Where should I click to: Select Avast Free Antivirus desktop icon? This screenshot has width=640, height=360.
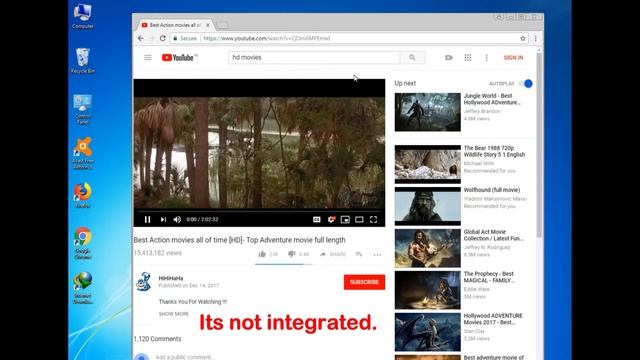tap(83, 153)
